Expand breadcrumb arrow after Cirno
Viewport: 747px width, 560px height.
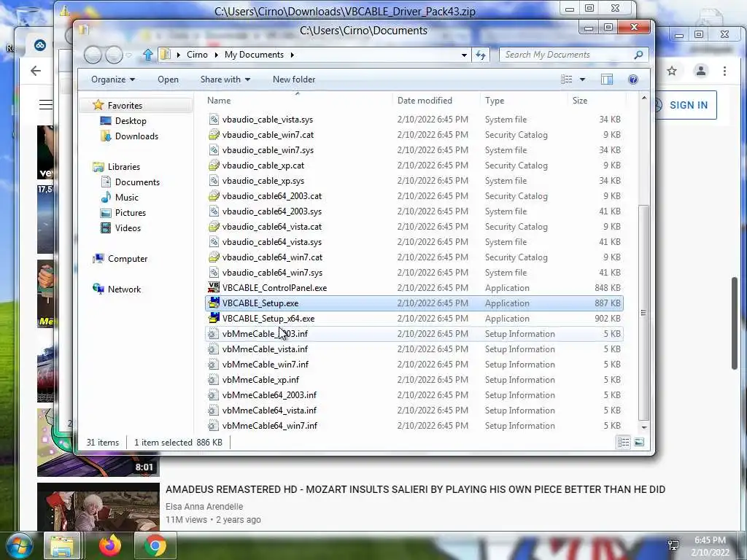(x=216, y=55)
